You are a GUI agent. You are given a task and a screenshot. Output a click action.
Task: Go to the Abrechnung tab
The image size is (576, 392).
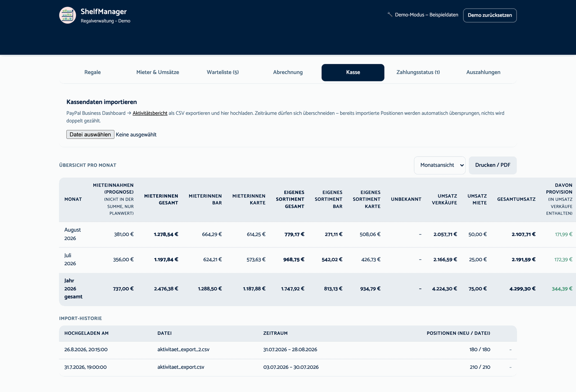[x=288, y=72]
